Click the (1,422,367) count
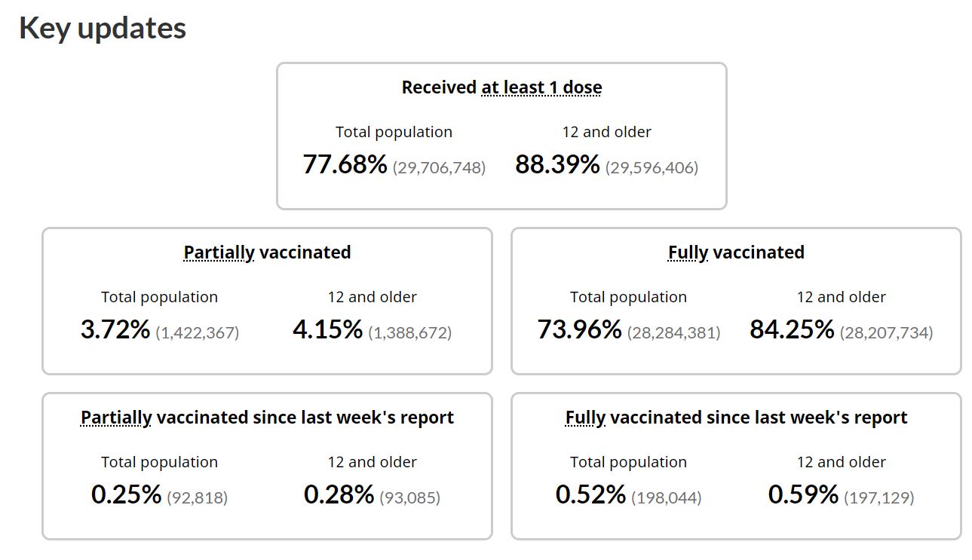This screenshot has width=972, height=560. coord(197,332)
